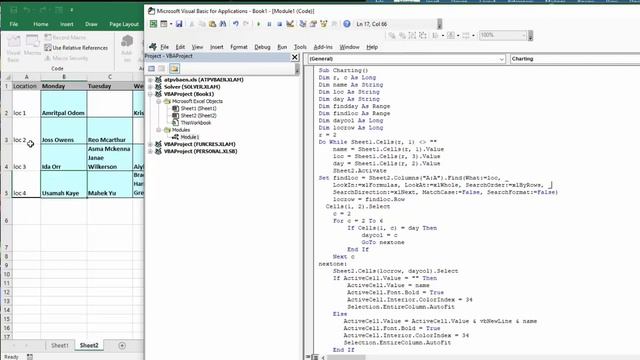Click Use Relative References in Excel ribbon

76,48
